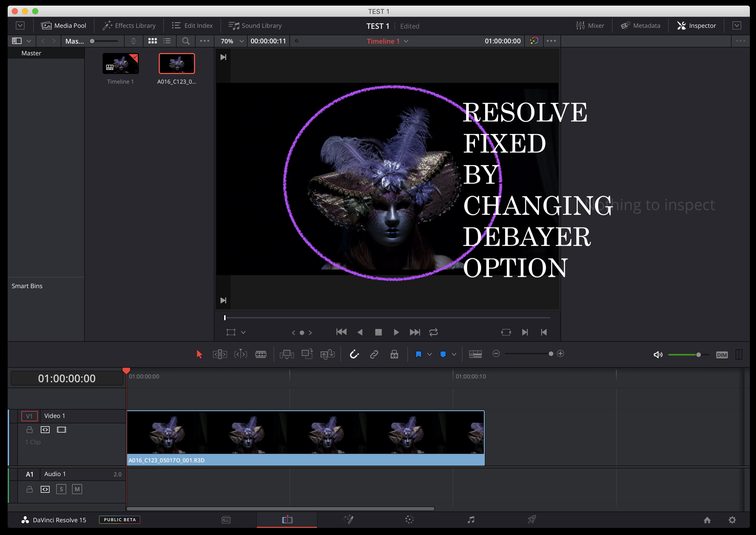Open the Timeline 1 name dropdown
The height and width of the screenshot is (535, 756).
point(406,41)
